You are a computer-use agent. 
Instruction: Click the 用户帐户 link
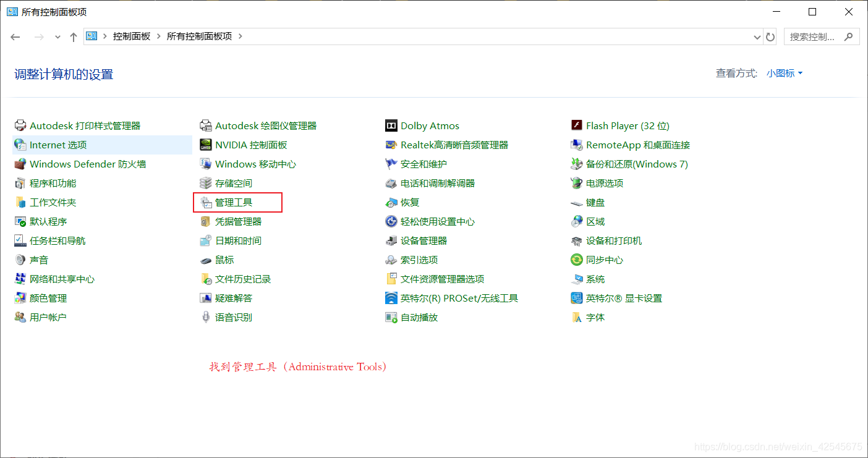click(x=48, y=318)
